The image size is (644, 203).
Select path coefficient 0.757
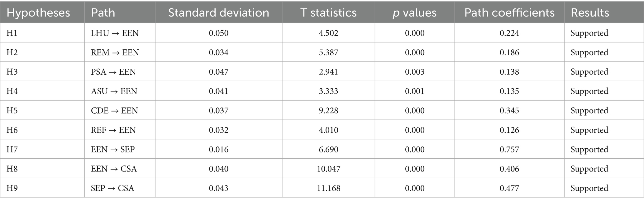tap(509, 149)
